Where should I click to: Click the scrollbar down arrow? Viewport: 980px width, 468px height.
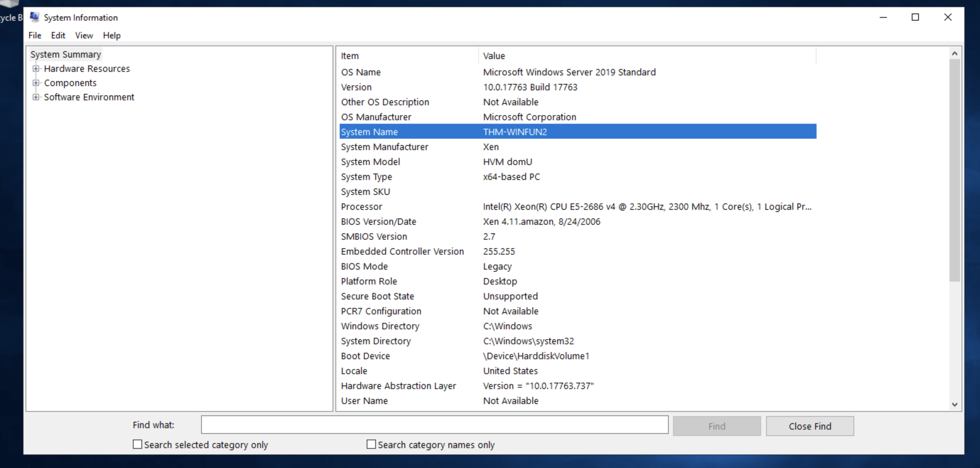click(x=954, y=405)
